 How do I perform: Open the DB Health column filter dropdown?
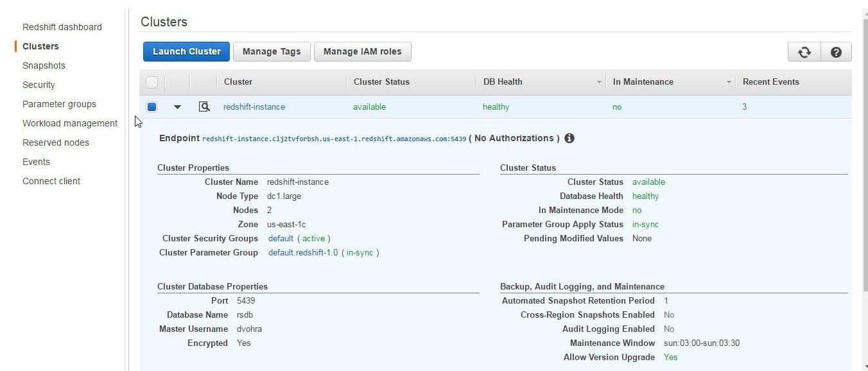point(599,82)
